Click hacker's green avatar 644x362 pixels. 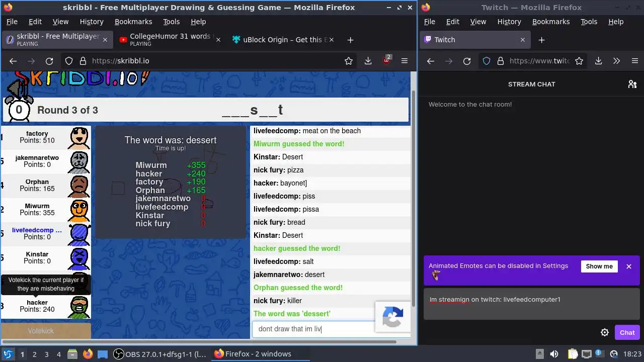(x=79, y=306)
